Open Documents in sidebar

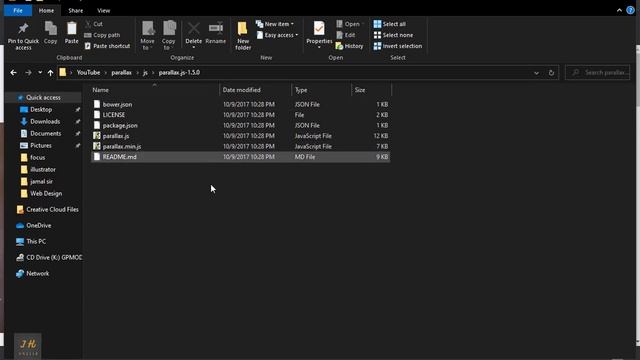click(45, 133)
